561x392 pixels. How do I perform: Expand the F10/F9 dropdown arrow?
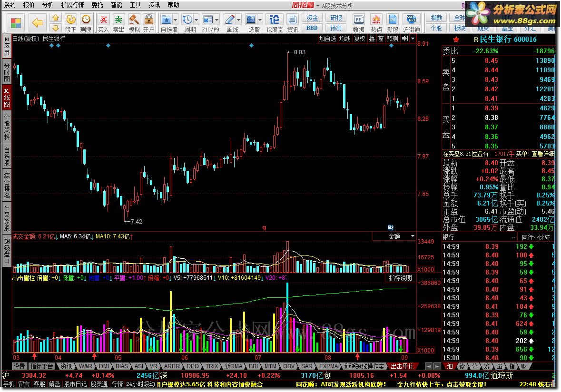click(x=217, y=20)
